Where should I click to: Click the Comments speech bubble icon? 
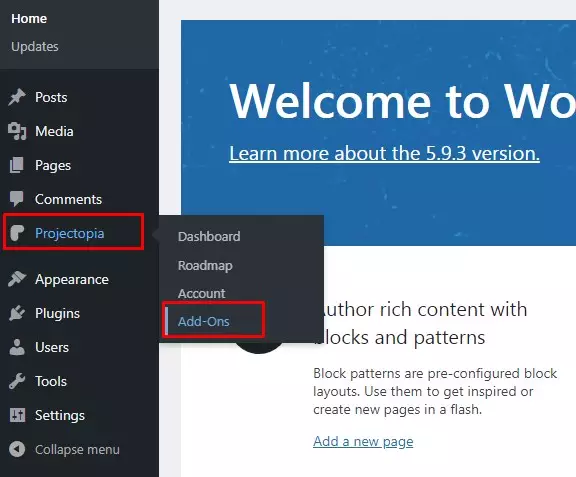17,199
